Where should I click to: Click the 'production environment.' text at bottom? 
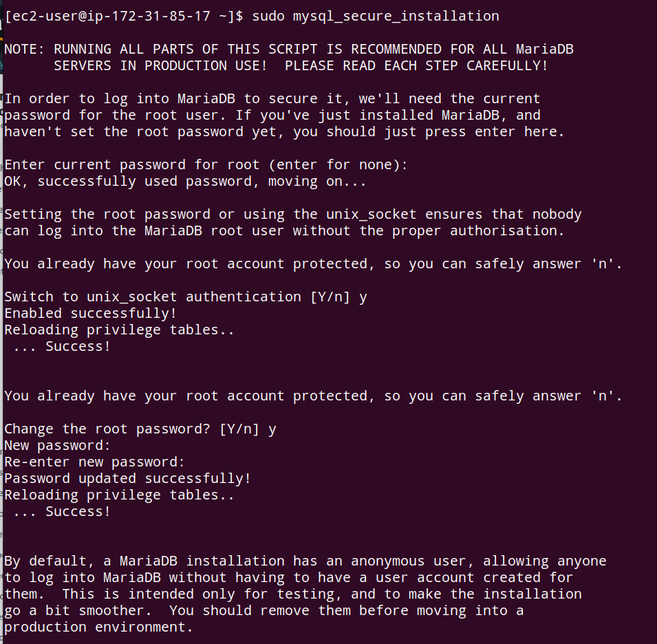tap(98, 627)
